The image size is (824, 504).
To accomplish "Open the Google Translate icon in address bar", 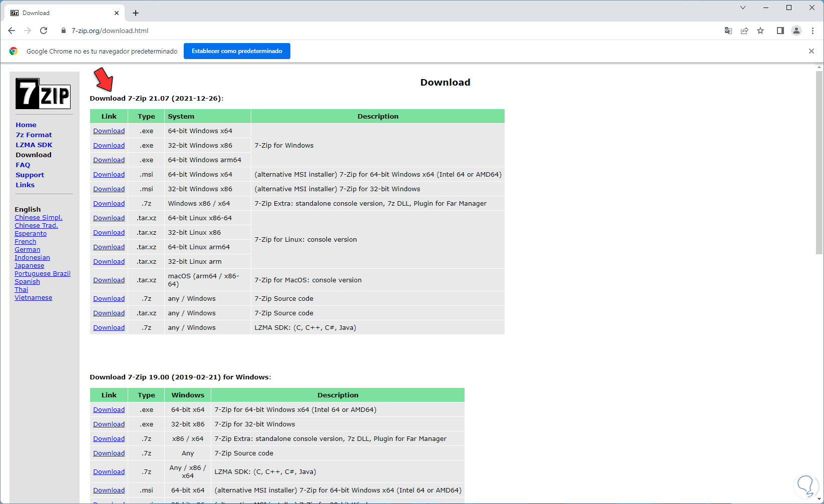I will coord(728,31).
